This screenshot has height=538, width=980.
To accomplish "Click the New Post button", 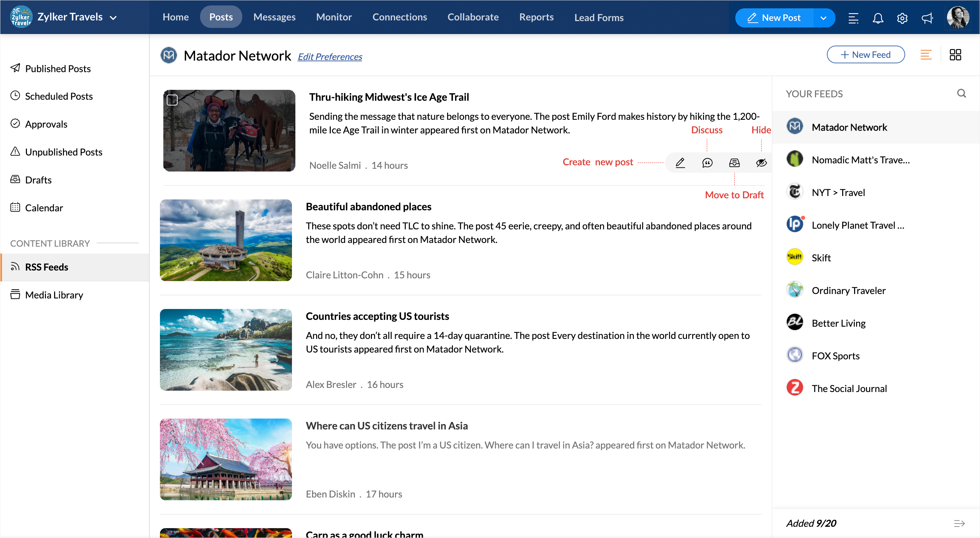I will click(x=774, y=18).
